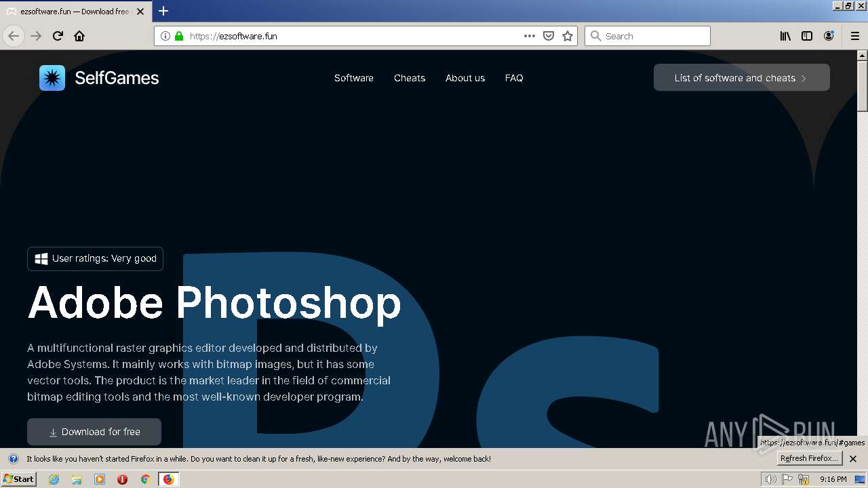Open Opera browser from taskbar
This screenshot has width=868, height=488.
(x=122, y=479)
